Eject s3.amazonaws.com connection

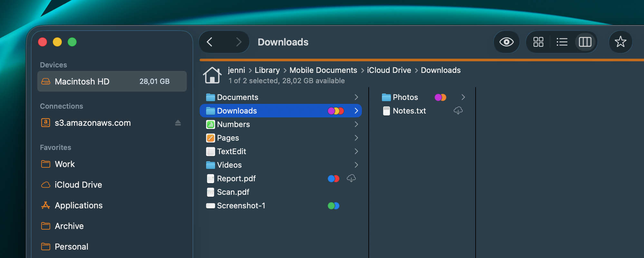tap(178, 123)
